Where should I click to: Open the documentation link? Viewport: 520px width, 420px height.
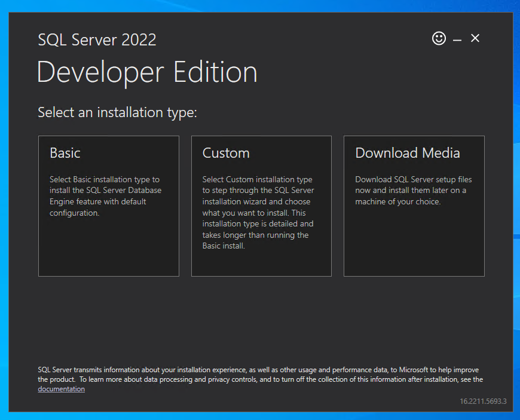(60, 388)
